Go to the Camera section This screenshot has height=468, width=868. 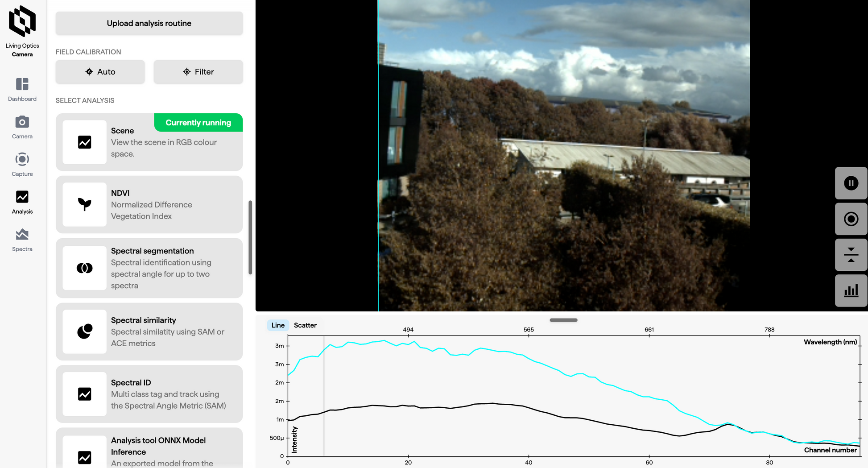pos(22,127)
